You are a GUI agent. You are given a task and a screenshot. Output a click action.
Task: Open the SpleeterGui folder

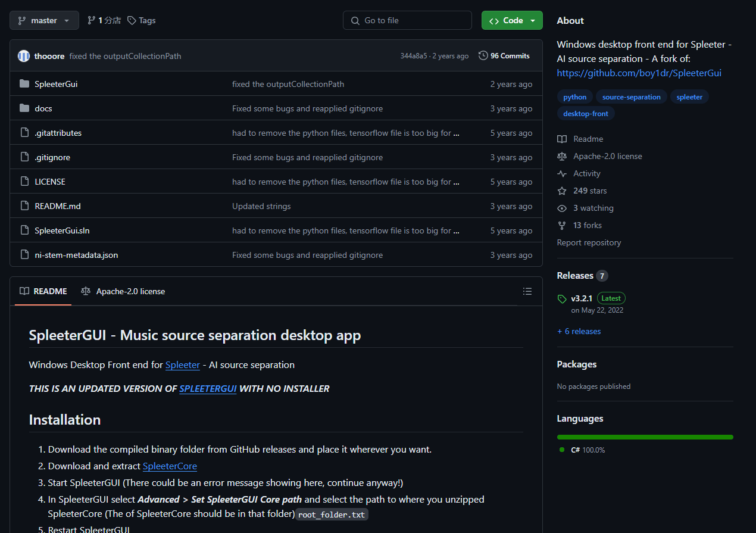56,84
